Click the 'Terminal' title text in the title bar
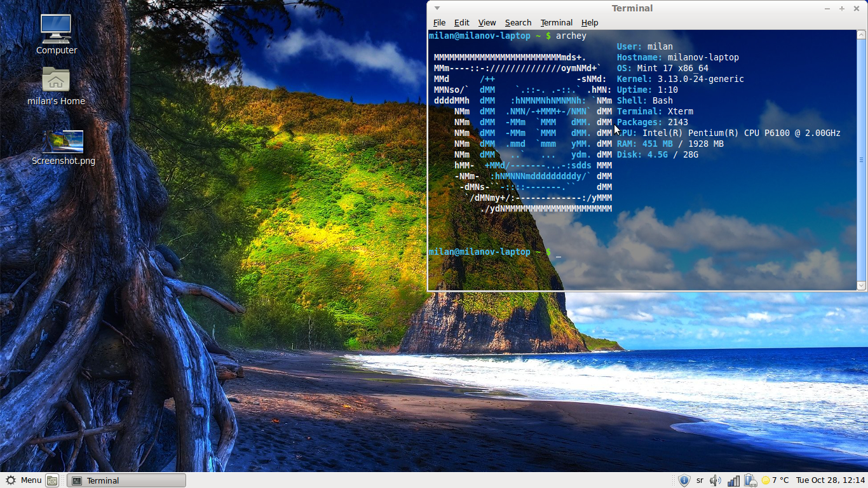The height and width of the screenshot is (488, 868). [x=632, y=8]
